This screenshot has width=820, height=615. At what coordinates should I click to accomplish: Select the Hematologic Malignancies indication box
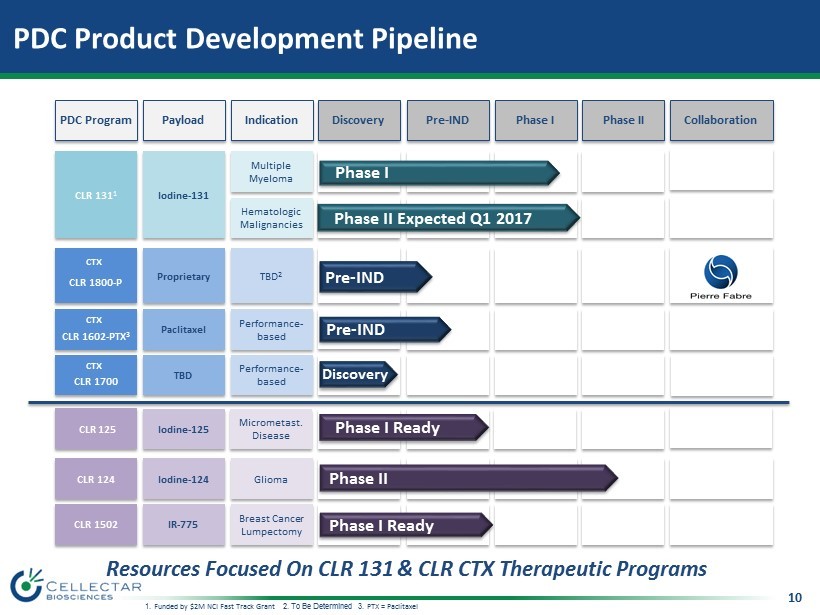coord(271,218)
